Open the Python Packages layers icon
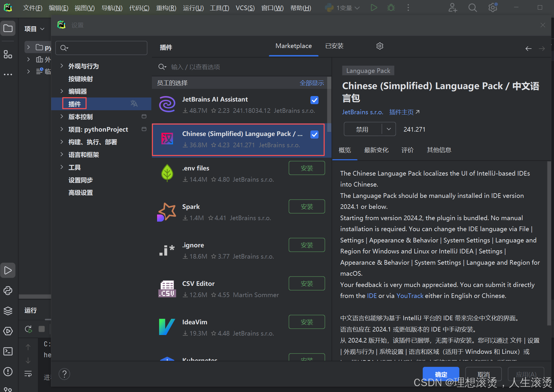 click(8, 311)
